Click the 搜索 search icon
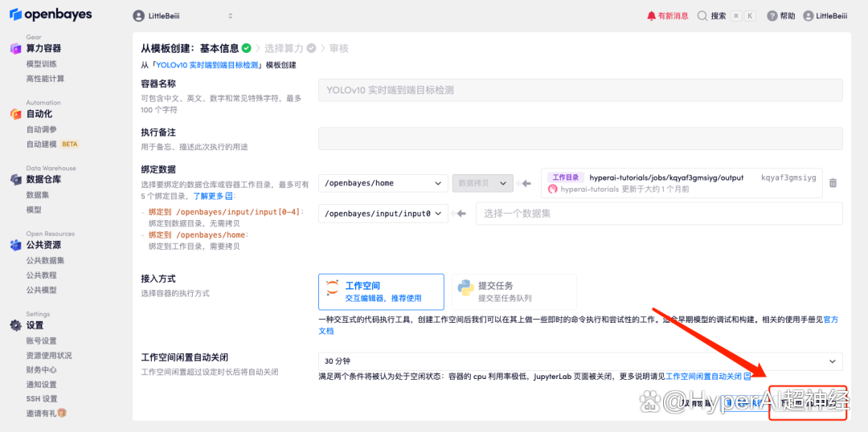This screenshot has height=432, width=868. click(702, 16)
